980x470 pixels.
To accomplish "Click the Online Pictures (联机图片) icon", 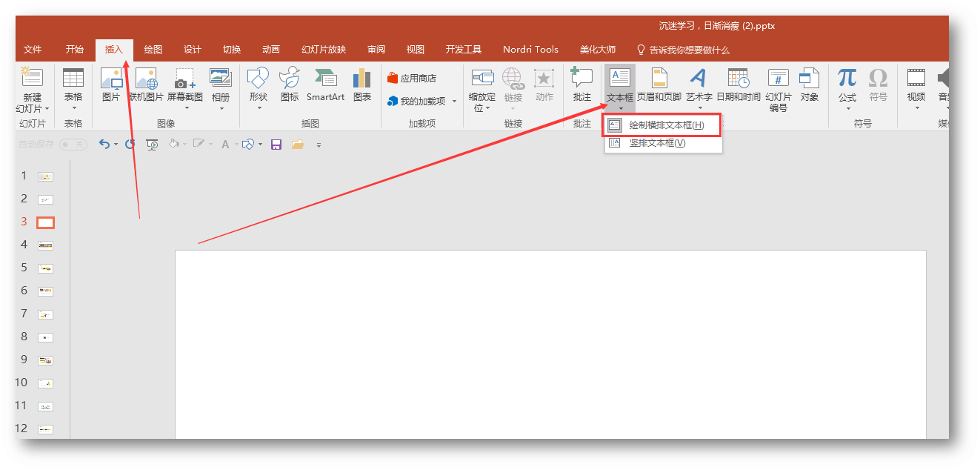I will (146, 79).
